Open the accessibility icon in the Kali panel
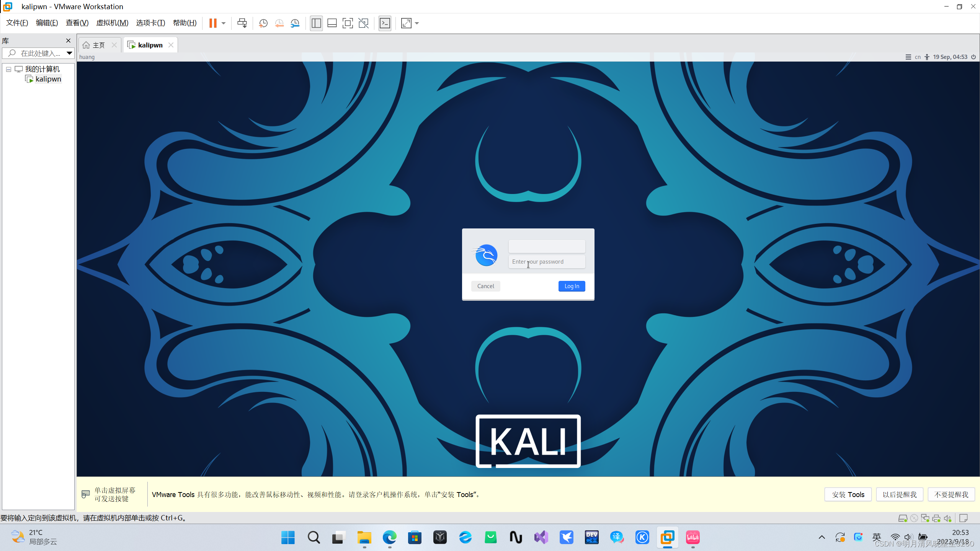 [927, 57]
